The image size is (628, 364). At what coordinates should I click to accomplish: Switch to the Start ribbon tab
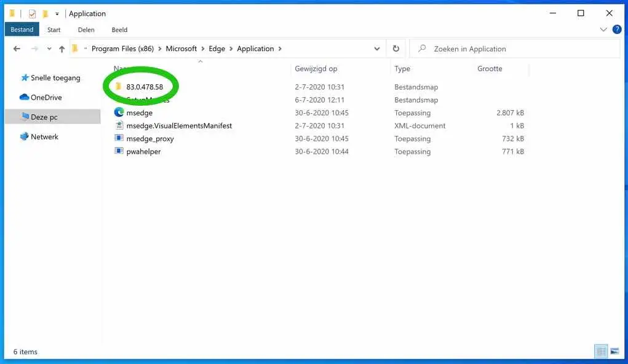coord(54,30)
